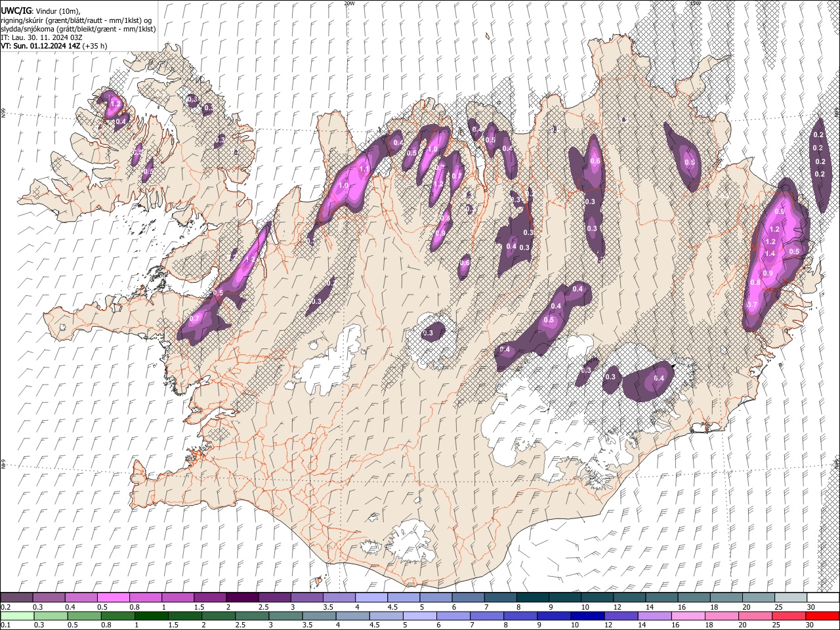Viewport: 840px width, 630px height.
Task: Click the '1.1' precipitation value on the map
Action: tap(365, 169)
